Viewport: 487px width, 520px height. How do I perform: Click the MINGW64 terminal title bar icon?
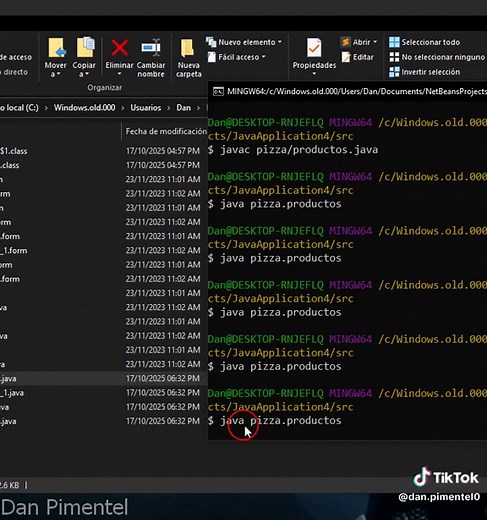[218, 91]
